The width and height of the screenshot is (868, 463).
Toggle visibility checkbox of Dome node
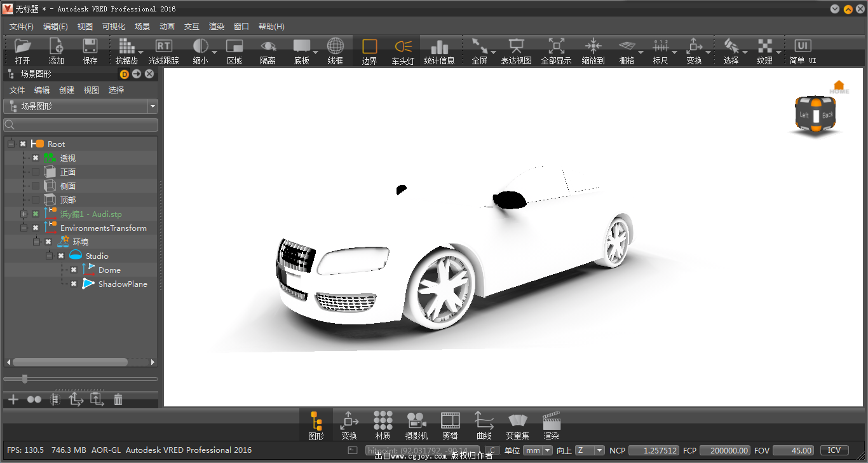coord(74,270)
